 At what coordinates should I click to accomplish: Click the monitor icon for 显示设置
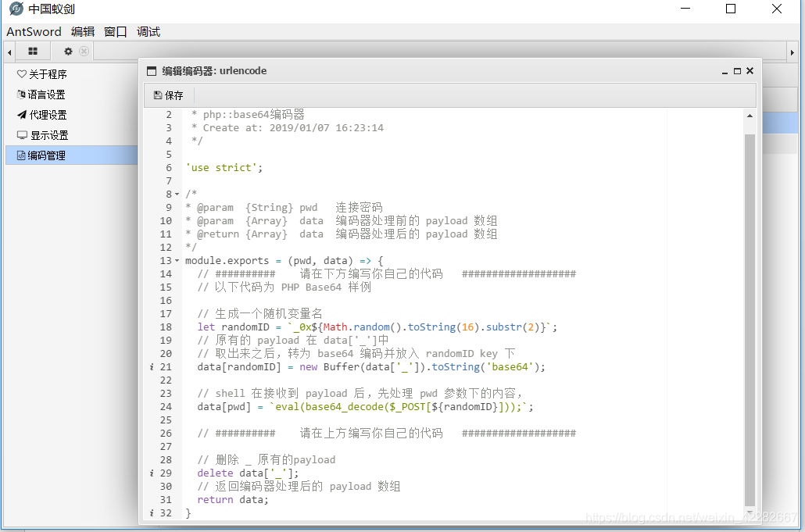pyautogui.click(x=22, y=135)
